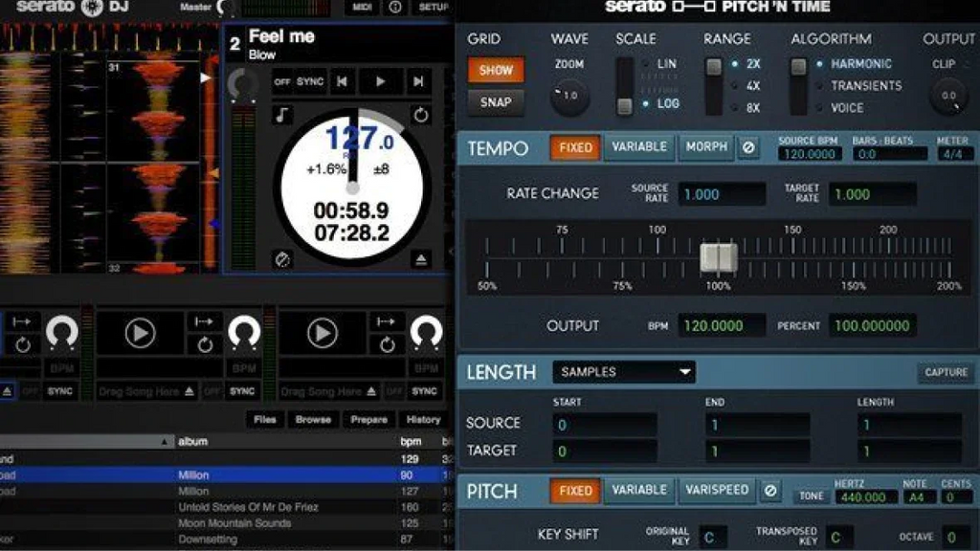
Task: Click the Wave Zoom knob in Pitch 'n Time
Action: pyautogui.click(x=569, y=97)
